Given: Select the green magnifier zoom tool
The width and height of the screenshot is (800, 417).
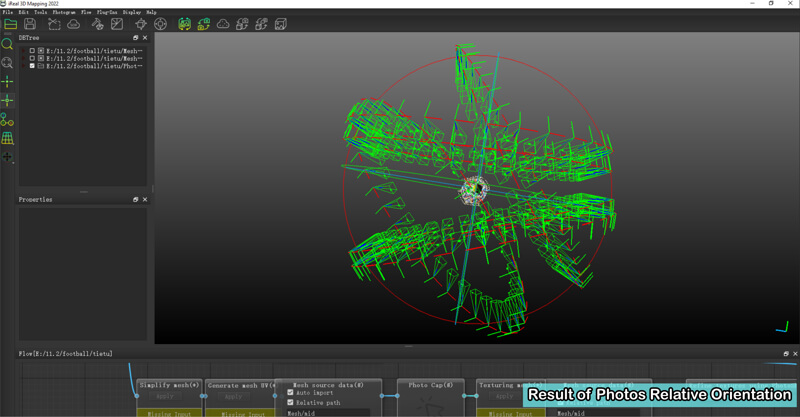Looking at the screenshot, I should [7, 44].
